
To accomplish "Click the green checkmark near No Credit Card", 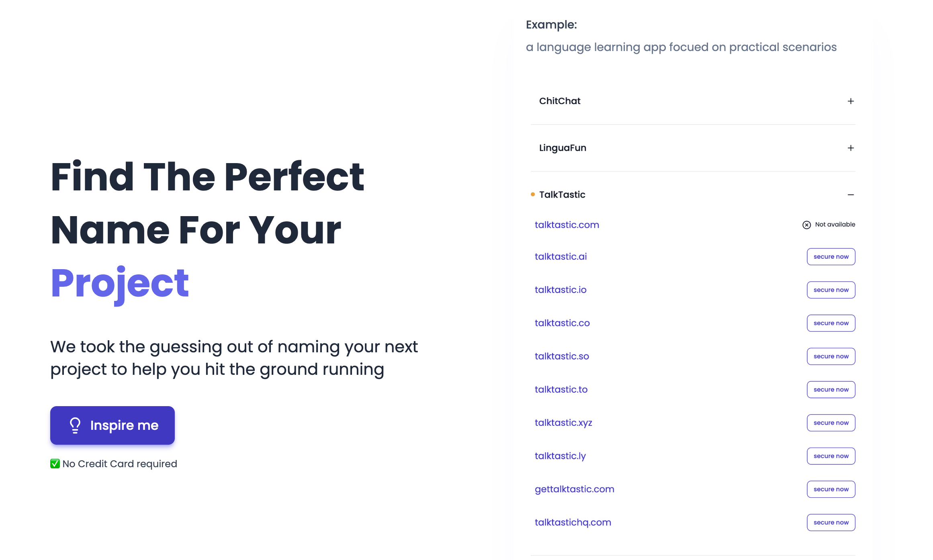I will pos(55,464).
